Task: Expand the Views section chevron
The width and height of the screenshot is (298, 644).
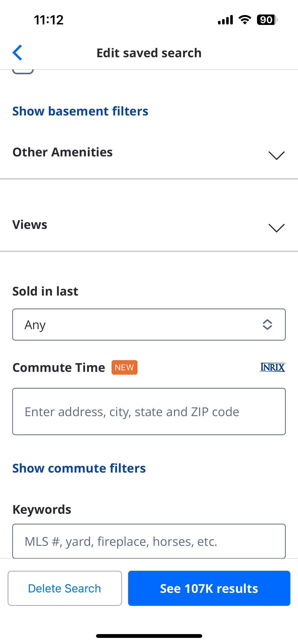Action: point(276,228)
